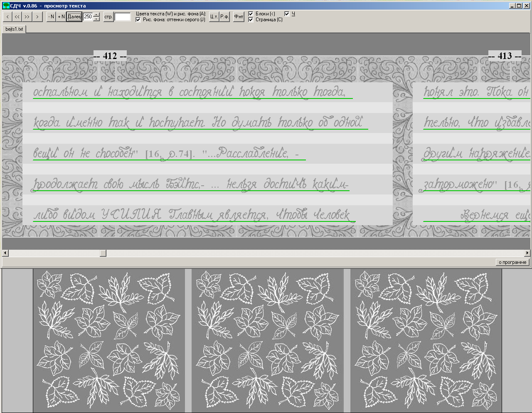
Task: Click the double right arrow fast-forward button
Action: 27,17
